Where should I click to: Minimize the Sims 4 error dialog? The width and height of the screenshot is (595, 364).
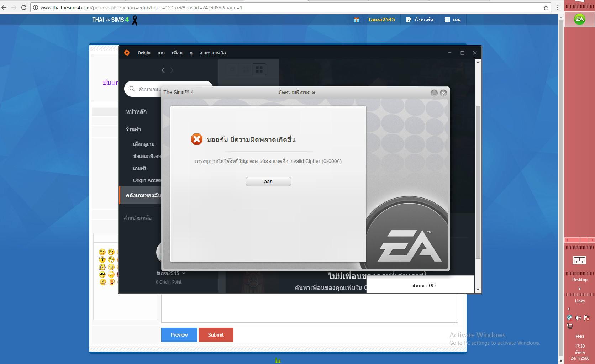pyautogui.click(x=434, y=93)
